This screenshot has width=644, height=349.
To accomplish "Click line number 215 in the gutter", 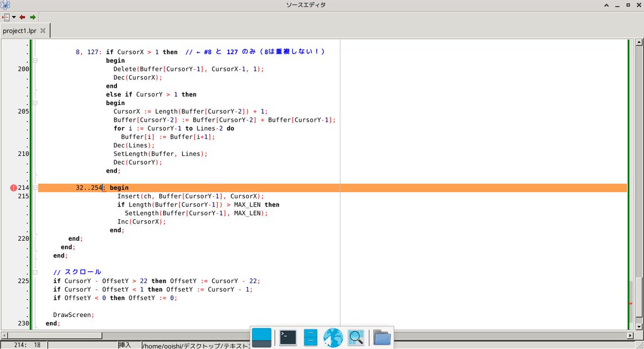I will pyautogui.click(x=23, y=196).
